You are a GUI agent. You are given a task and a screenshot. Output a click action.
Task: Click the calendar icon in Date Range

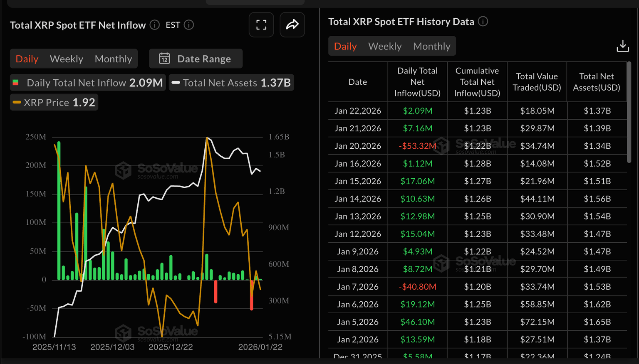tap(164, 59)
